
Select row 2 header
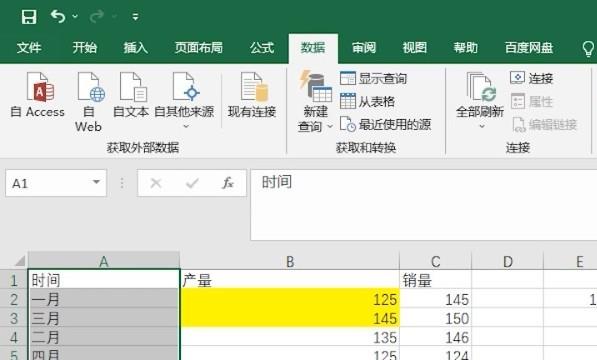click(14, 299)
